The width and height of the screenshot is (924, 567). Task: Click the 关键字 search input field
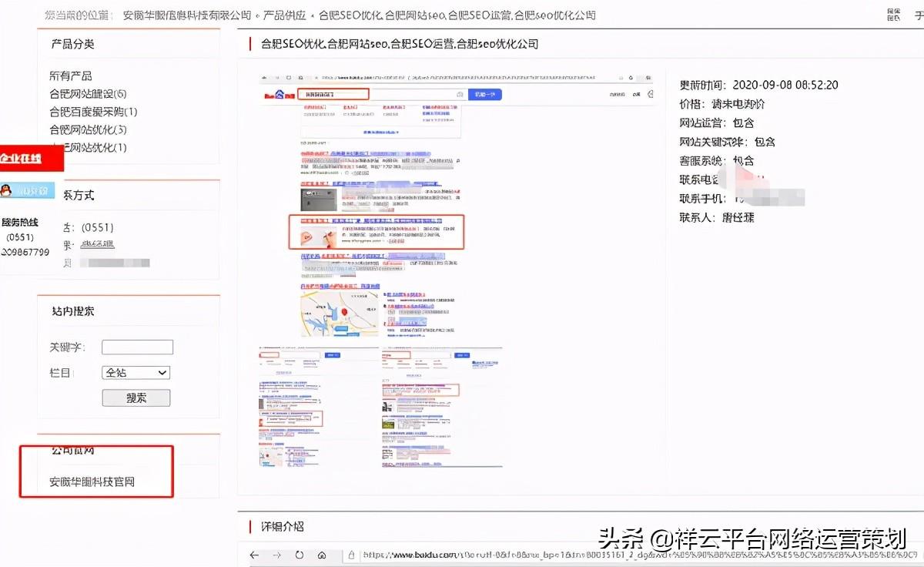[x=138, y=347]
